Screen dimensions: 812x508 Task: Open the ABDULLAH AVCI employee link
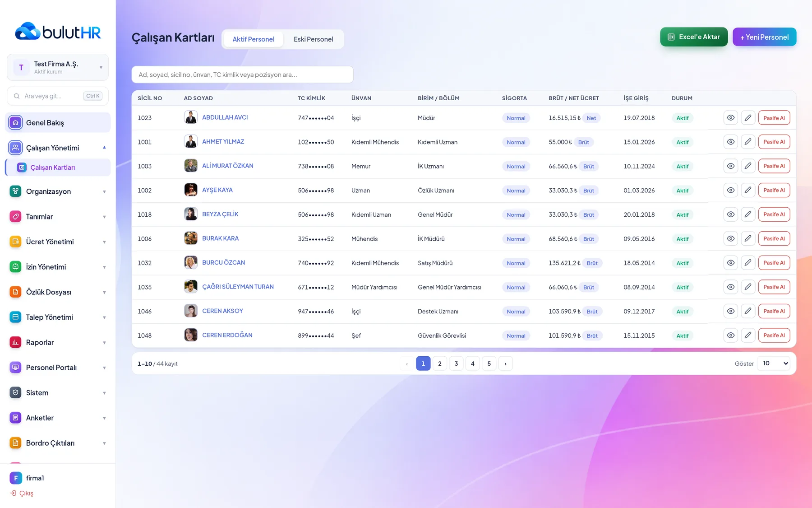coord(225,117)
